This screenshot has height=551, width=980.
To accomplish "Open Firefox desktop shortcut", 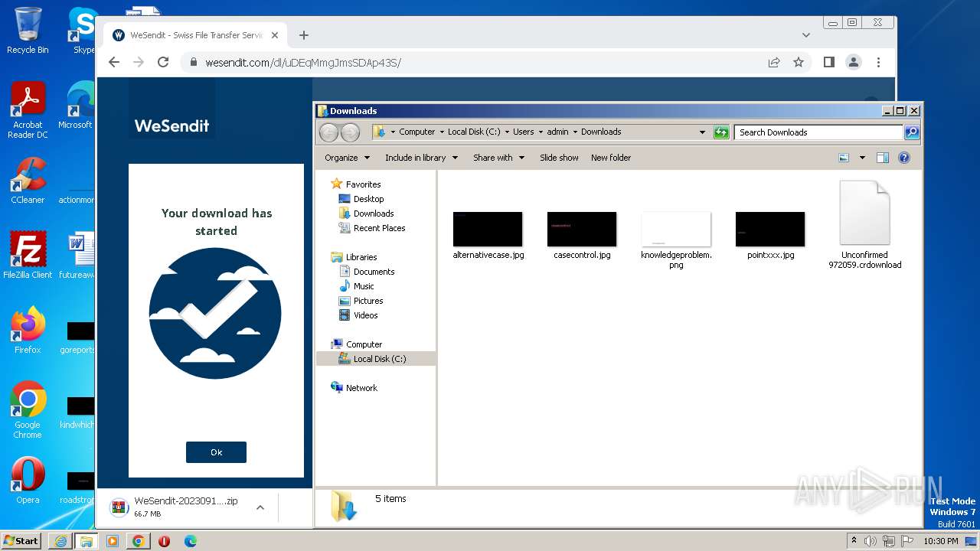I will [28, 331].
